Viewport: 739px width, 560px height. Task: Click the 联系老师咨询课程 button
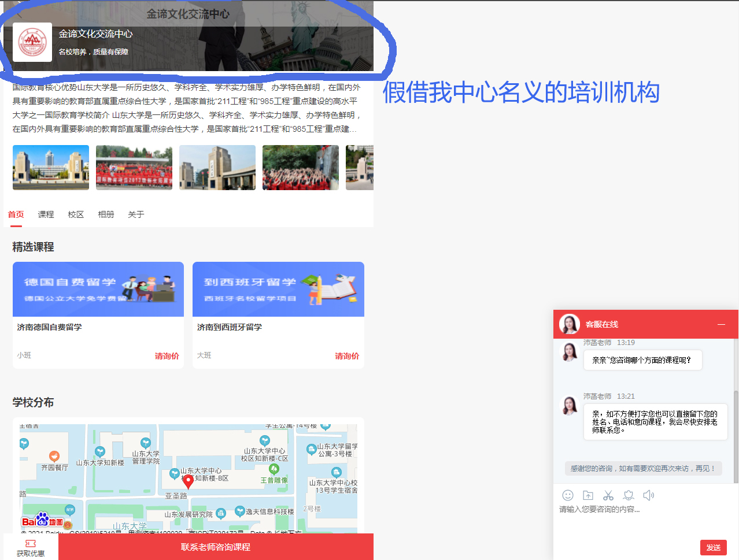[x=216, y=547]
